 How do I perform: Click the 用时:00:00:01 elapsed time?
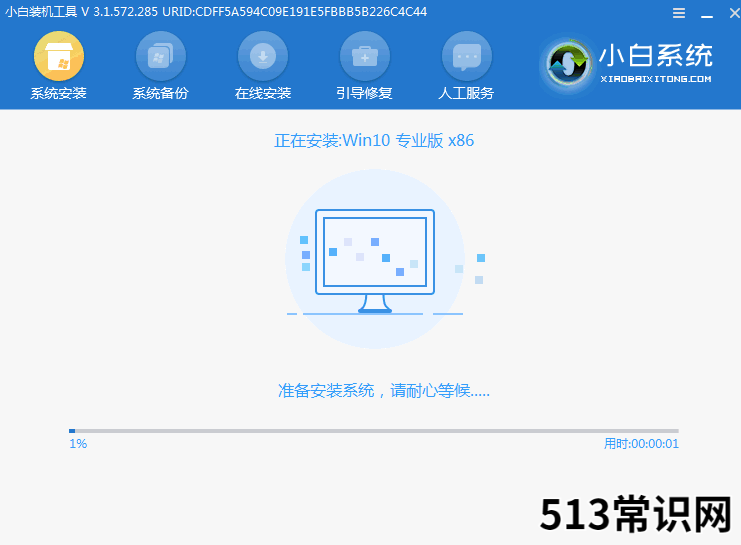(641, 444)
